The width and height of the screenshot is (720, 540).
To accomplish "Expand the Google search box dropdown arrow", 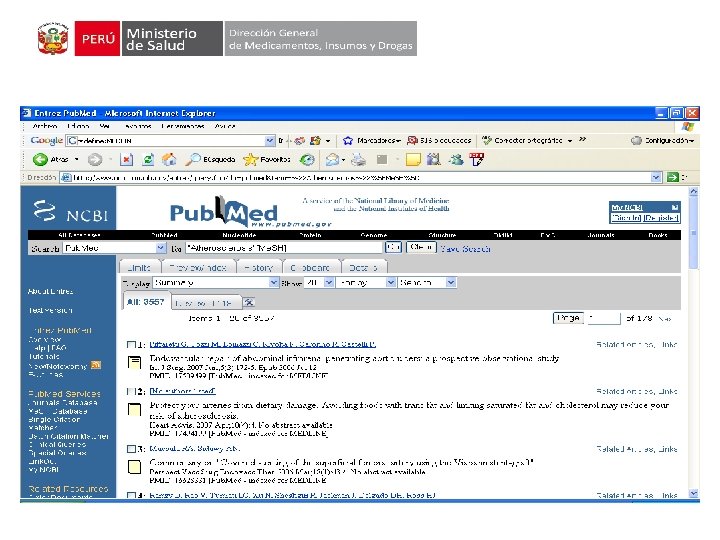I will [270, 141].
